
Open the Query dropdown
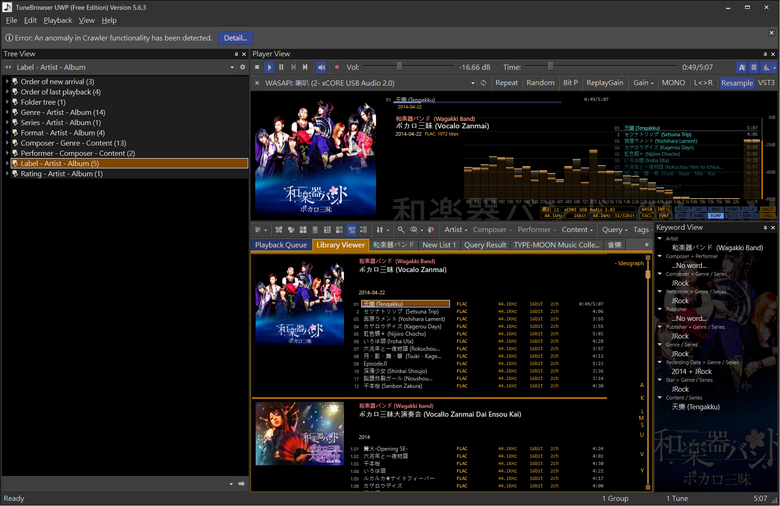[614, 230]
